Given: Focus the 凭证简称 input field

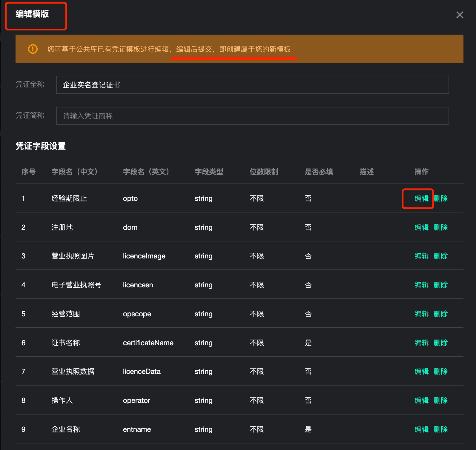Looking at the screenshot, I should point(252,116).
